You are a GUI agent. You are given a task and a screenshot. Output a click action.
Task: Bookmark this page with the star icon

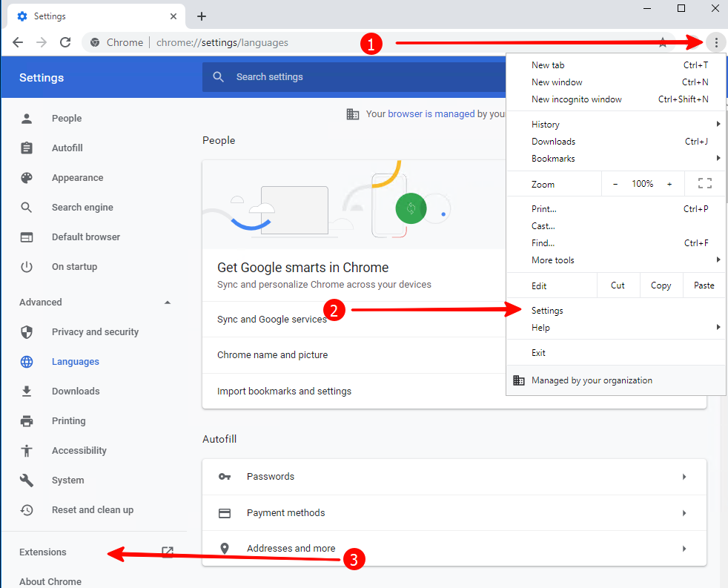coord(663,43)
